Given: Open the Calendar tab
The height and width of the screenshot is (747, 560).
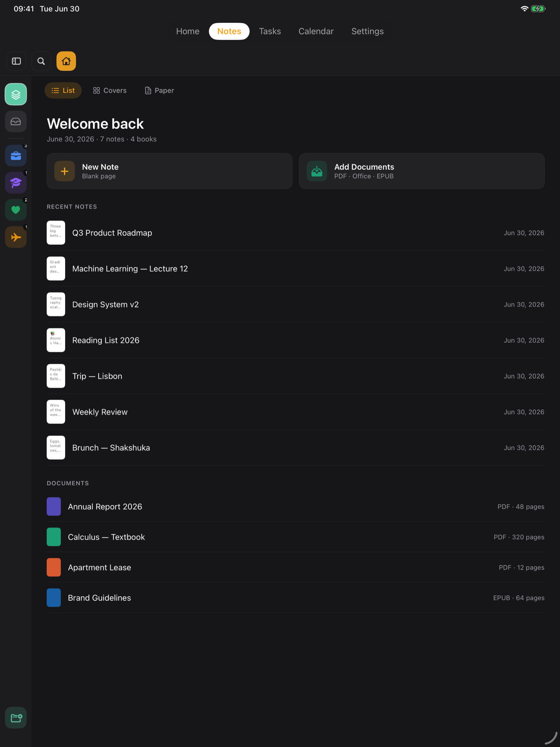Looking at the screenshot, I should point(316,31).
